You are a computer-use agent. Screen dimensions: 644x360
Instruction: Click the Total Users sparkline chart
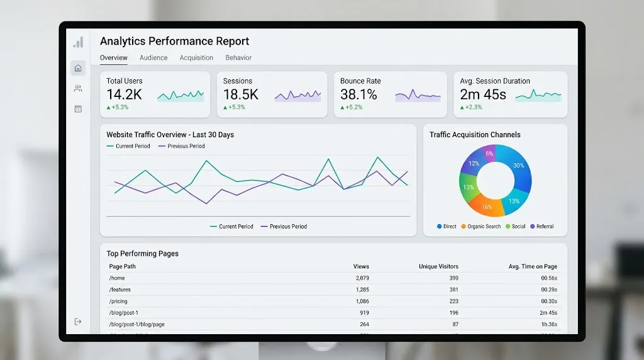(x=180, y=96)
